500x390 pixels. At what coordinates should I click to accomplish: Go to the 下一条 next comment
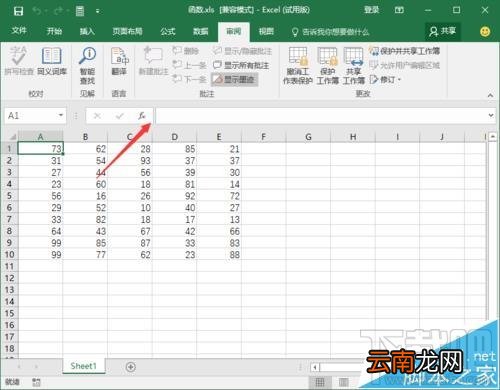pyautogui.click(x=189, y=79)
